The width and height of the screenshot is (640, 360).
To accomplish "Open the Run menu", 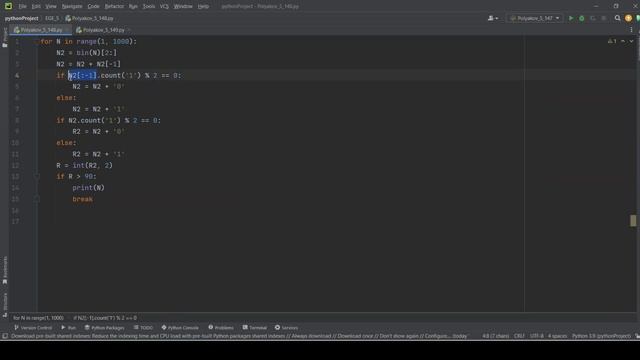I will click(133, 6).
